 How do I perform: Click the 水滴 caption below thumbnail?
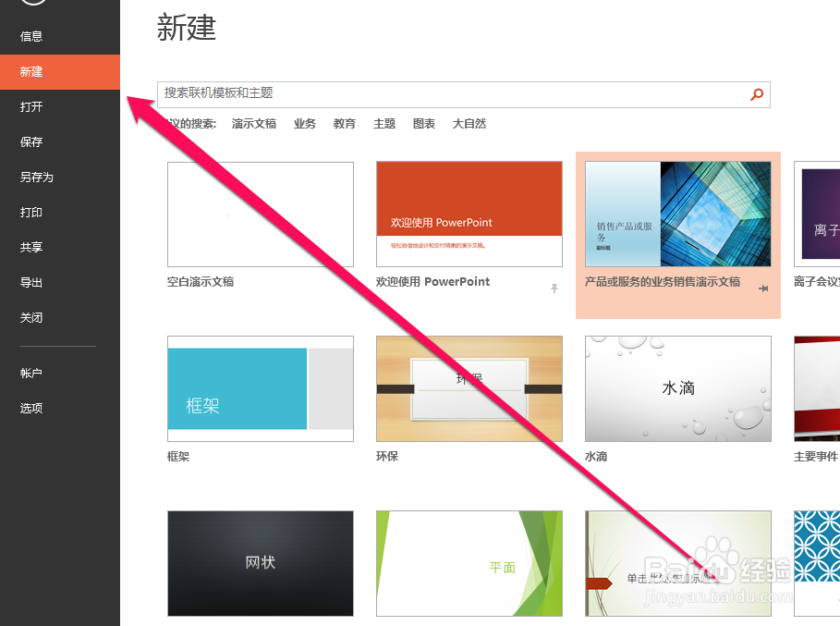click(596, 457)
